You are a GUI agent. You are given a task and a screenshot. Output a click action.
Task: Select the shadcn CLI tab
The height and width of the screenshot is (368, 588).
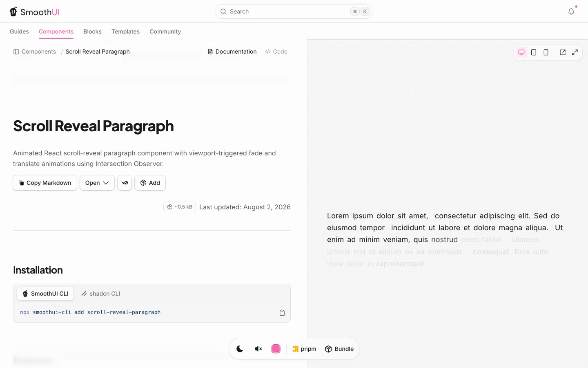100,294
